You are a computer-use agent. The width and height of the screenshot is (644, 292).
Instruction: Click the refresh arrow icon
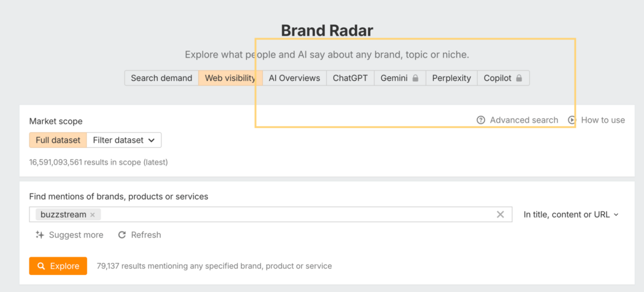122,235
